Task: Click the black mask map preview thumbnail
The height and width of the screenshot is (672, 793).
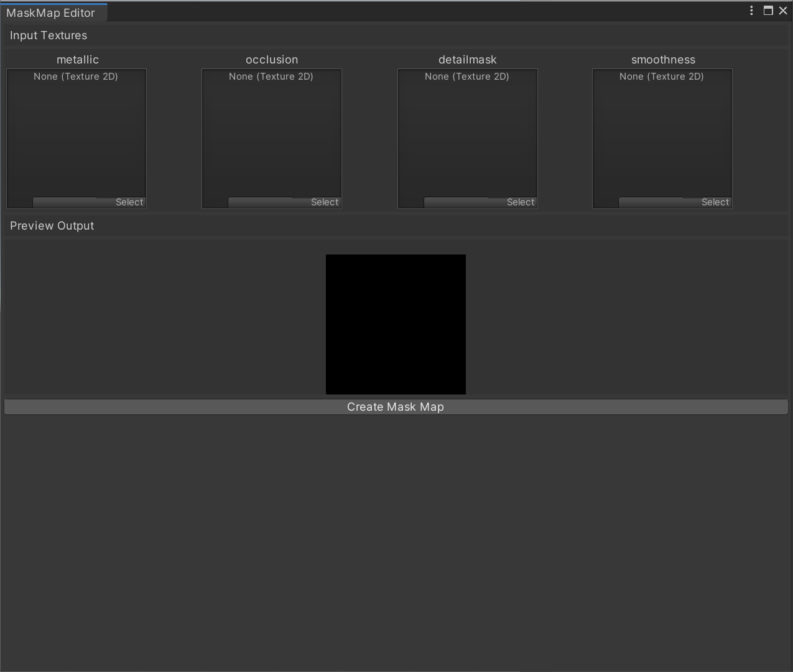Action: coord(396,324)
